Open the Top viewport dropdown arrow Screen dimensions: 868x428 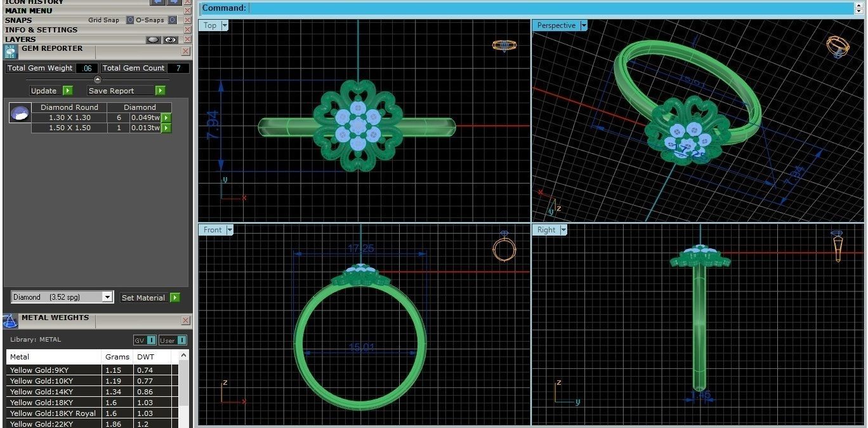(225, 25)
